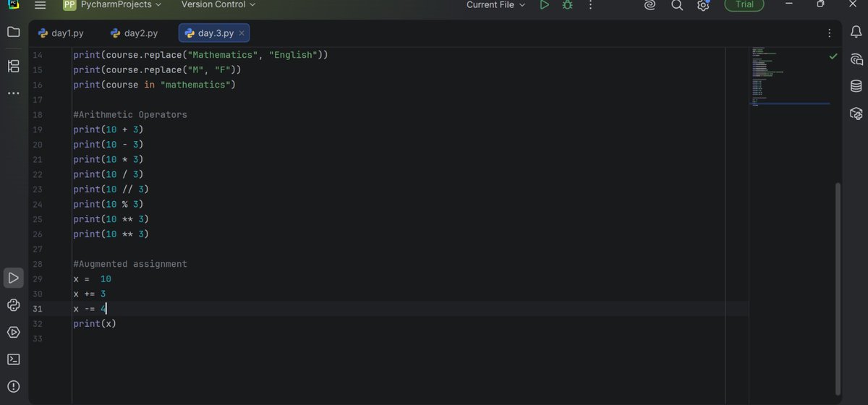
Task: Run the current file with green play button
Action: [545, 5]
